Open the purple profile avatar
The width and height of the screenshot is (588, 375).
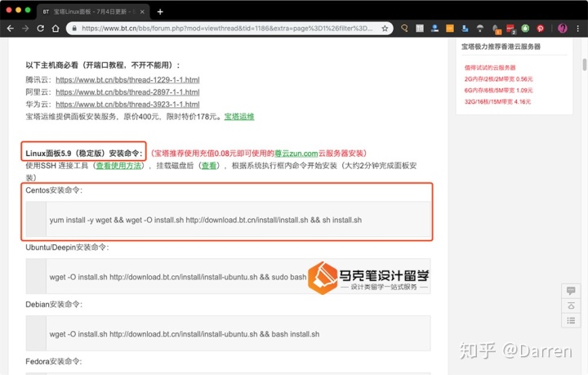(562, 29)
